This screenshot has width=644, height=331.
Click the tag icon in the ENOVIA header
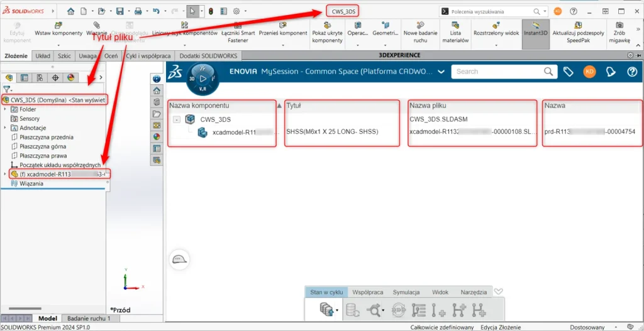[569, 72]
